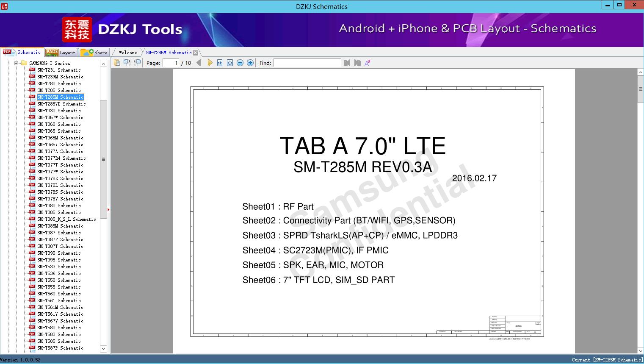The image size is (644, 364).
Task: Select SM-T533 Schematic in the tree
Action: click(59, 267)
